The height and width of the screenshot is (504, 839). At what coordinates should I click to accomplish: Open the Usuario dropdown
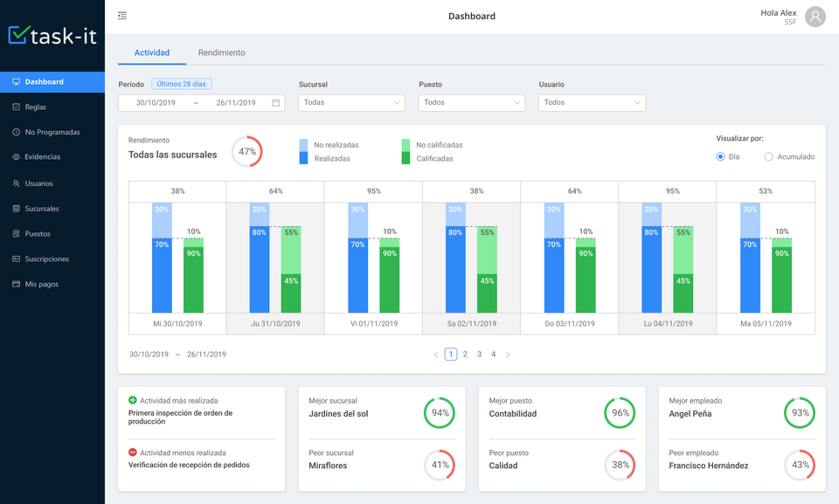[592, 103]
